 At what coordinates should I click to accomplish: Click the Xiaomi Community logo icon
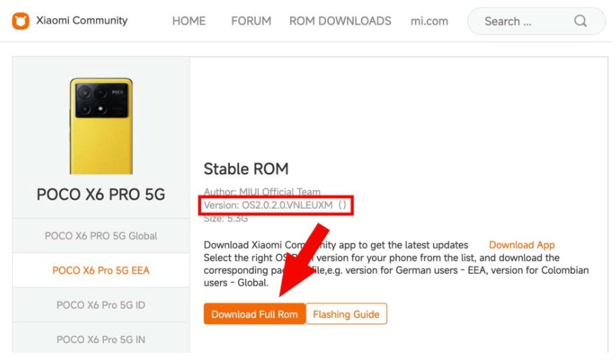point(20,21)
